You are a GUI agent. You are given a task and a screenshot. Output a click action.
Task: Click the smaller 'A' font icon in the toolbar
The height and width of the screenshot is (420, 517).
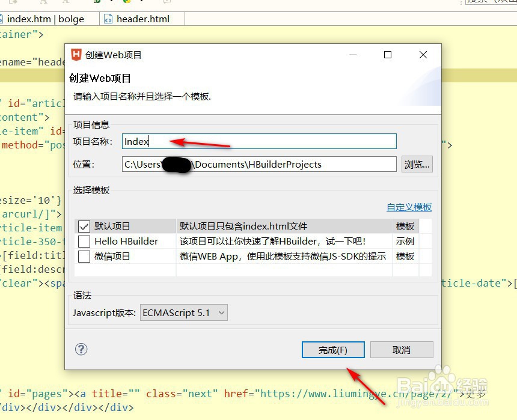click(66, 2)
